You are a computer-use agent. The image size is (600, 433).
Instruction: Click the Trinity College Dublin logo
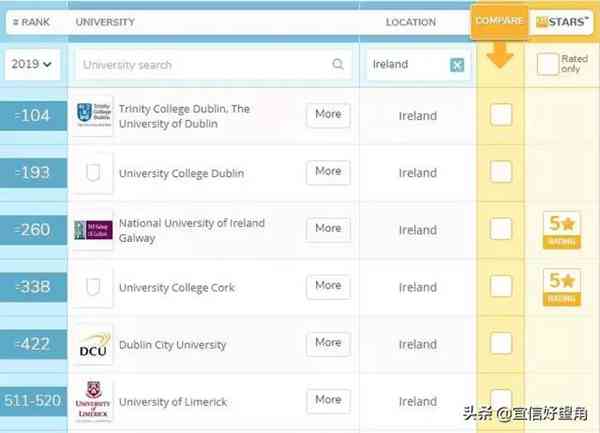pyautogui.click(x=95, y=115)
